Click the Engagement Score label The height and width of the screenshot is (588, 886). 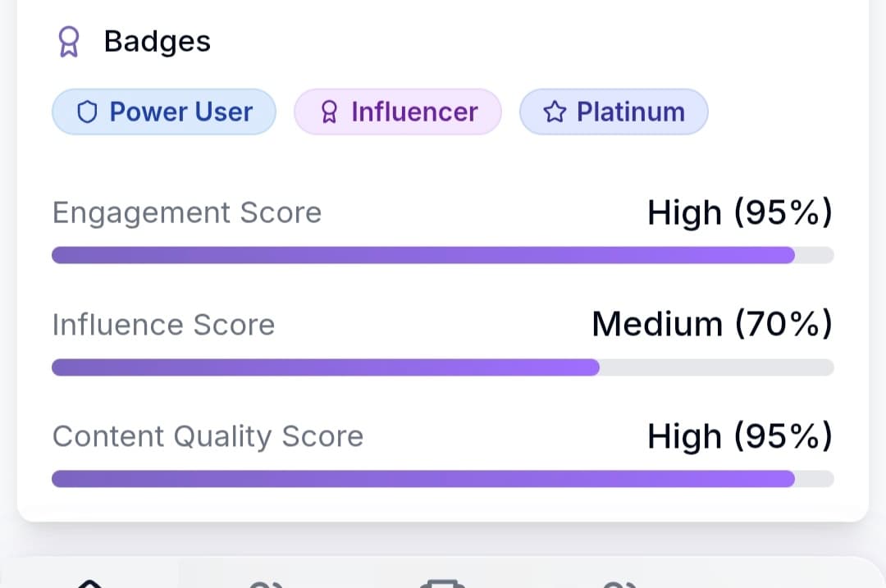click(187, 213)
